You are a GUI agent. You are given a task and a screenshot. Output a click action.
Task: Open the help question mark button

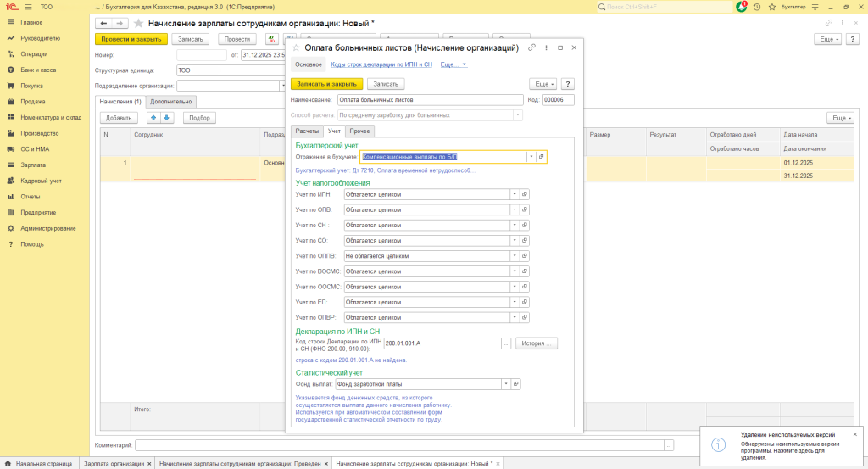pyautogui.click(x=568, y=84)
